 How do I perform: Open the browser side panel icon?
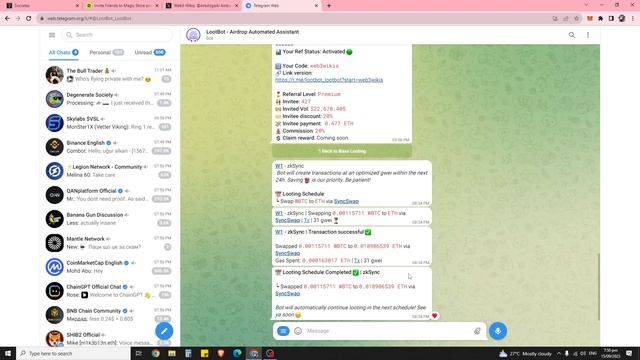pyautogui.click(x=611, y=18)
